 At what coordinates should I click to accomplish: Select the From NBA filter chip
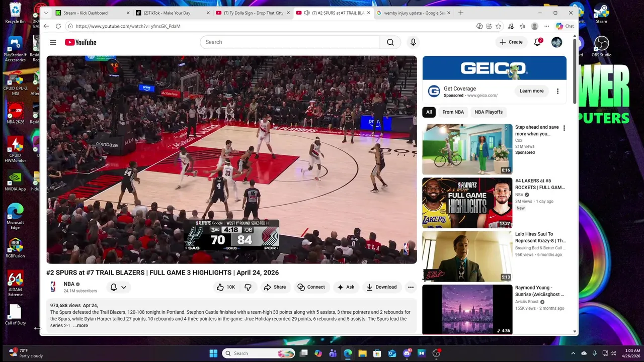click(x=453, y=112)
